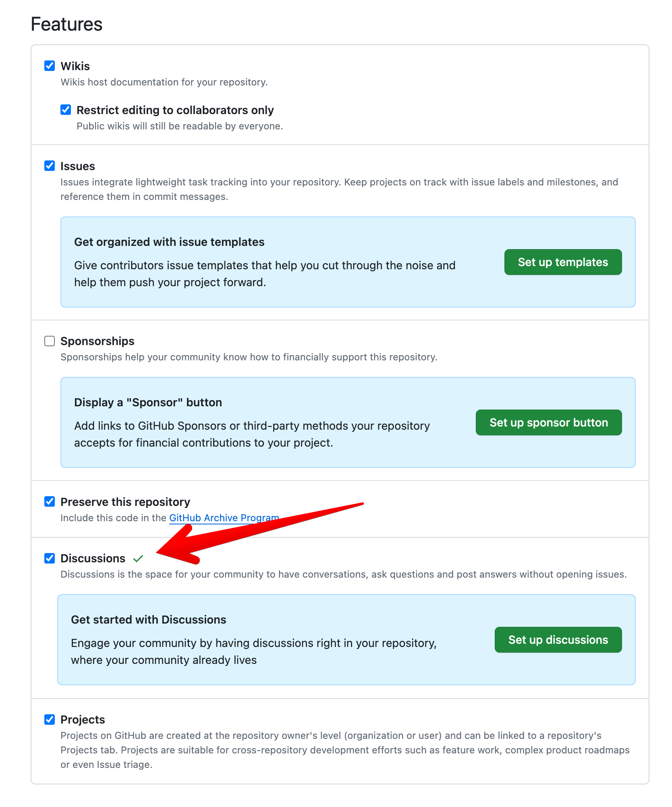
Task: Click the Display a Sponsor button heading
Action: tap(147, 402)
